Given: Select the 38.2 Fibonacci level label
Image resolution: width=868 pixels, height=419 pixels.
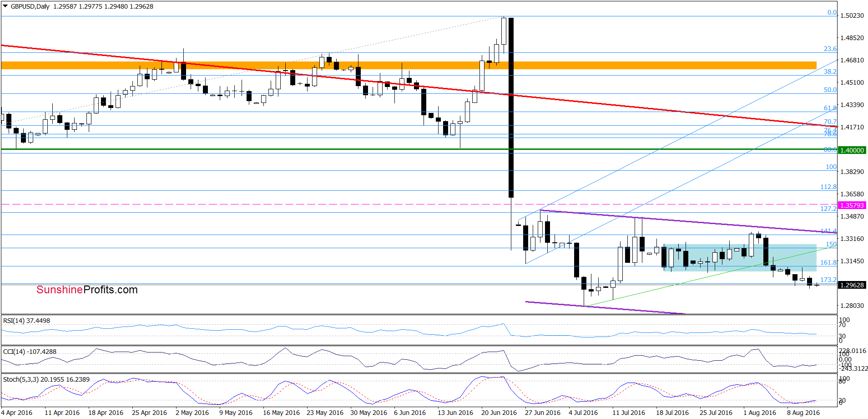Looking at the screenshot, I should pyautogui.click(x=830, y=72).
